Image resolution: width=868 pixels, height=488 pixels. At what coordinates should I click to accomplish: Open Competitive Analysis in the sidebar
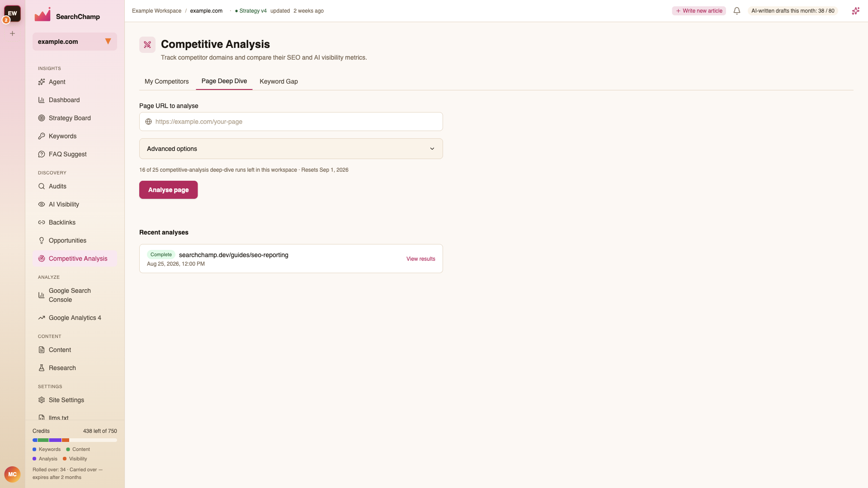pyautogui.click(x=75, y=258)
